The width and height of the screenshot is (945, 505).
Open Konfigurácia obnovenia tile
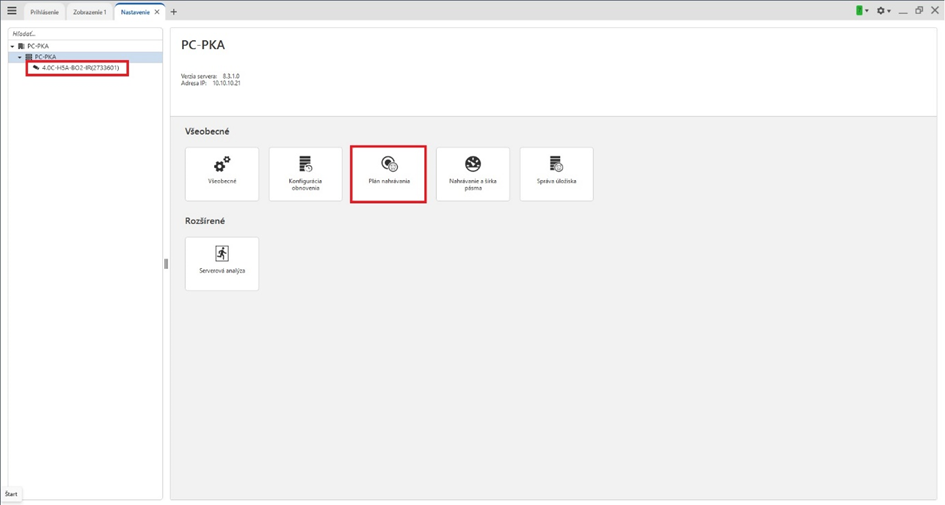(x=305, y=174)
